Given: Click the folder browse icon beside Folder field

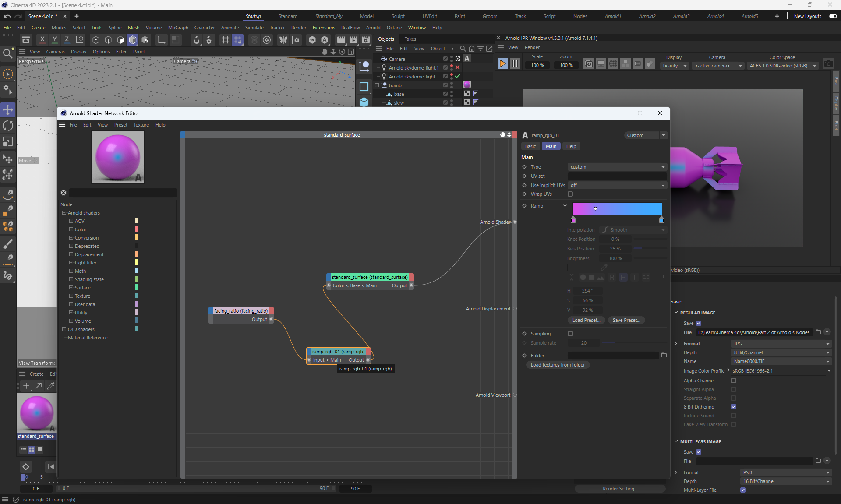Looking at the screenshot, I should pyautogui.click(x=664, y=355).
